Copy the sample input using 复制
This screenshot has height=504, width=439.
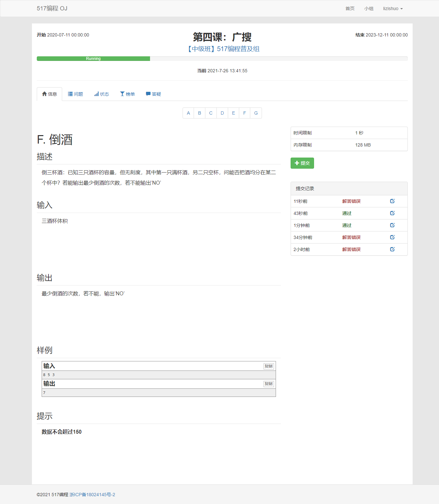268,366
